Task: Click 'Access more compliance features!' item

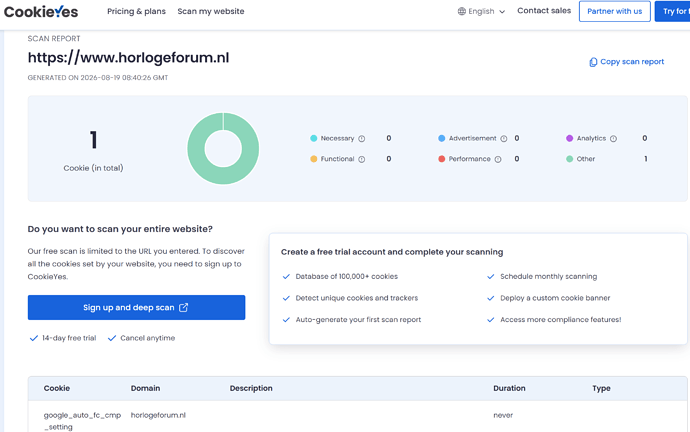Action: (561, 320)
